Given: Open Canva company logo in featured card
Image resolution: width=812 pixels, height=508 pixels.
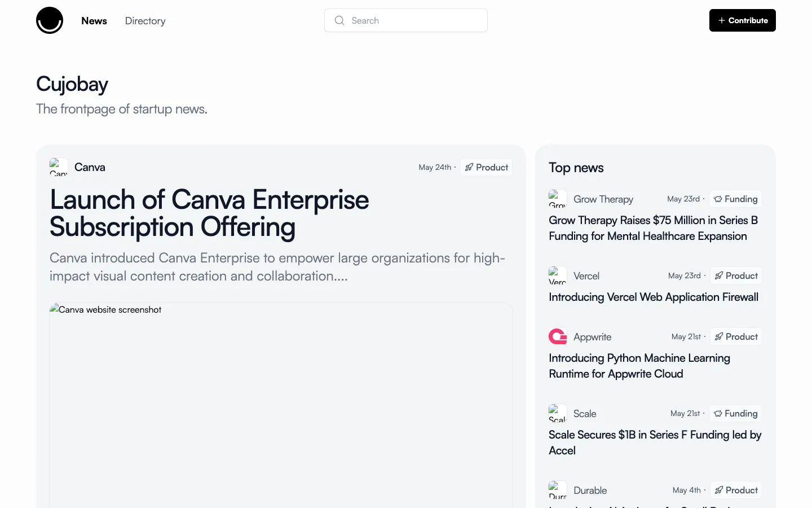Looking at the screenshot, I should pyautogui.click(x=59, y=167).
